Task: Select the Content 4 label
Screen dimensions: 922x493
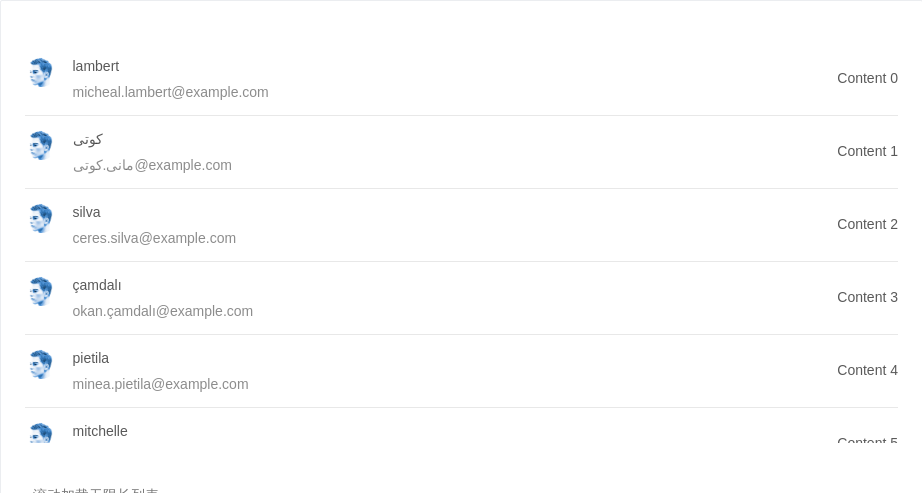Action: point(867,370)
